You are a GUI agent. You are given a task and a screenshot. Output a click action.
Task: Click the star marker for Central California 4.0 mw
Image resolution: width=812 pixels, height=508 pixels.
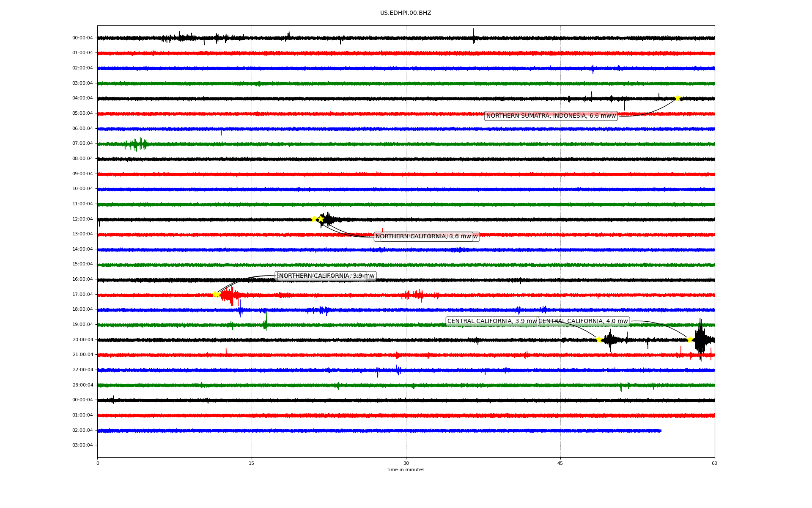[690, 340]
